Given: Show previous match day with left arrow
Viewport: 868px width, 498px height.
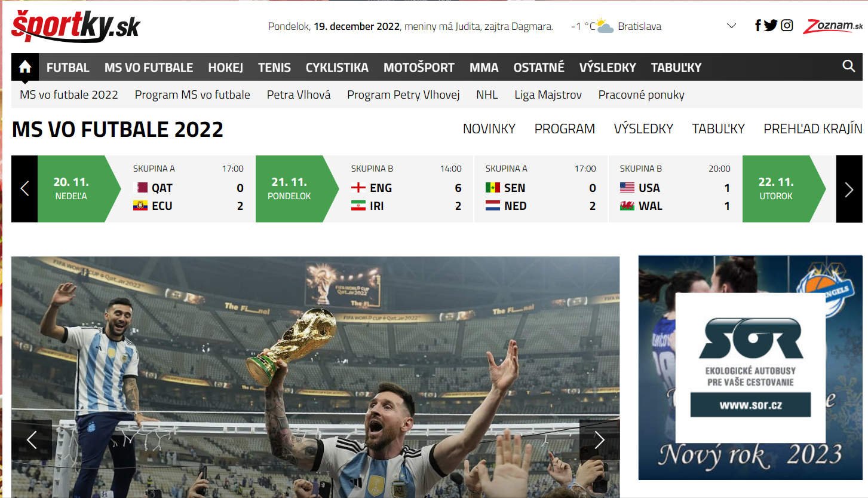Looking at the screenshot, I should [24, 189].
